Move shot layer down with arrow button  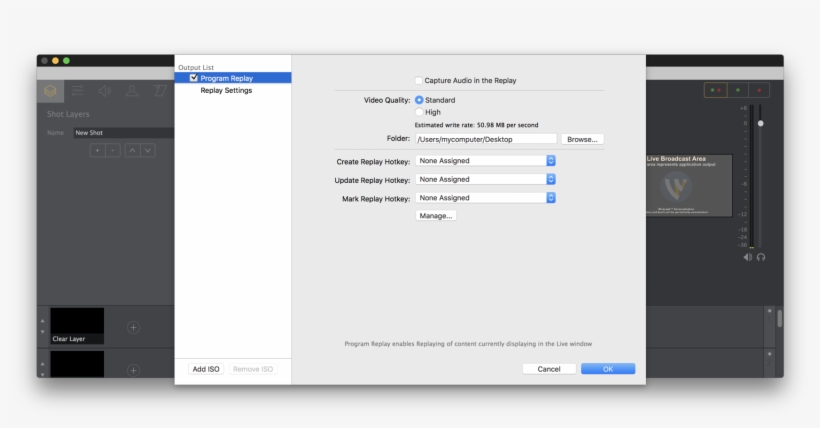148,151
